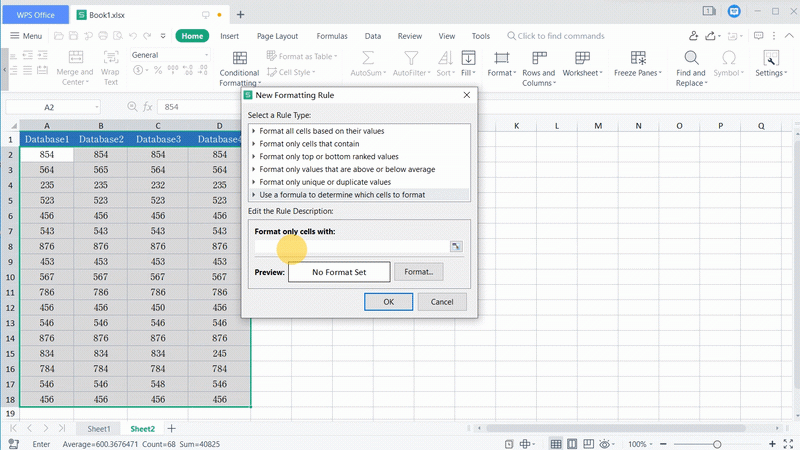This screenshot has height=450, width=800.
Task: Click the Merge and Center icon
Action: (75, 58)
